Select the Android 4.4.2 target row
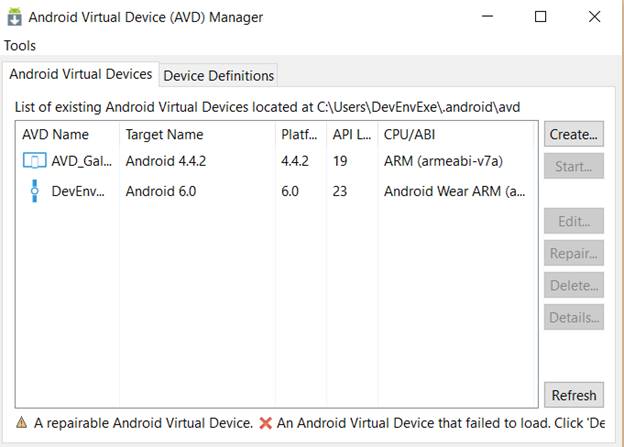Screen dimensions: 624x447 coord(168,161)
